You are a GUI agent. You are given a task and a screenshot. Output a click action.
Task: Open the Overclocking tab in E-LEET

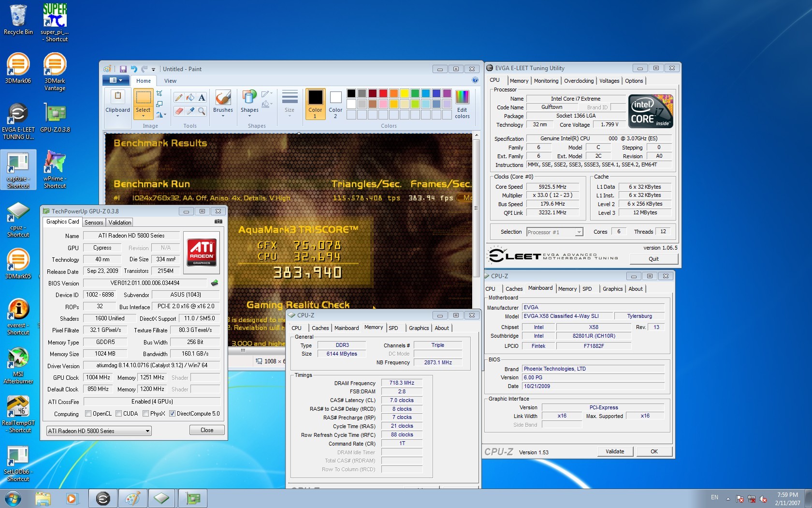579,81
